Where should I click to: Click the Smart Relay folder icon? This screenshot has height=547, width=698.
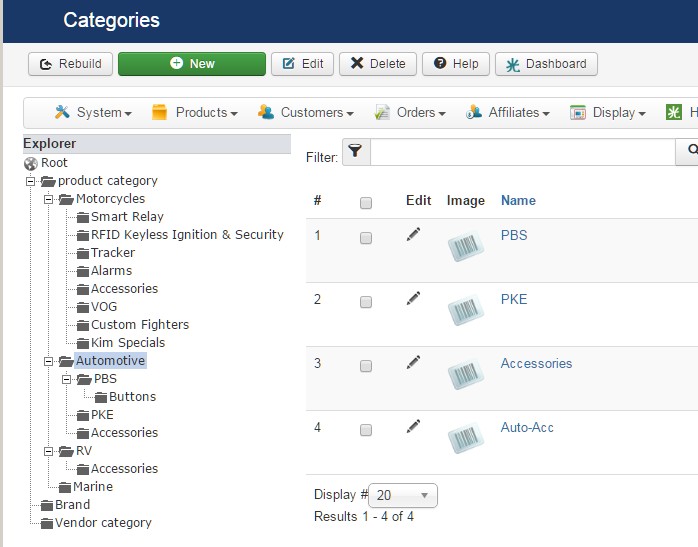coord(83,217)
